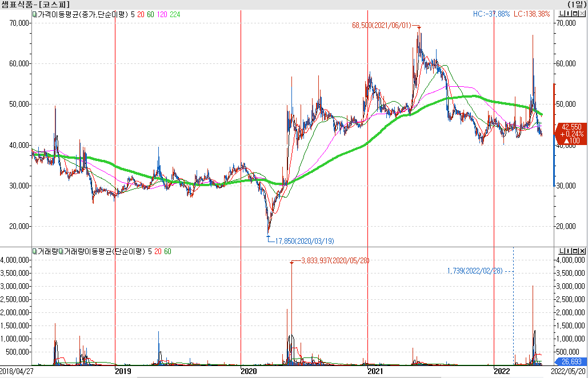Click volume pane vertical-bar icon
The height and width of the screenshot is (378, 588).
(x=569, y=251)
